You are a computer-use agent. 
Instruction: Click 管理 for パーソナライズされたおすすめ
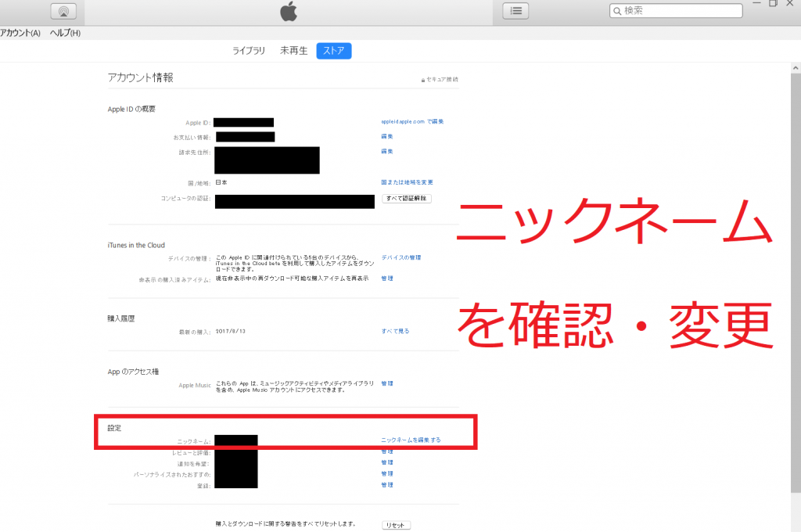tap(387, 474)
